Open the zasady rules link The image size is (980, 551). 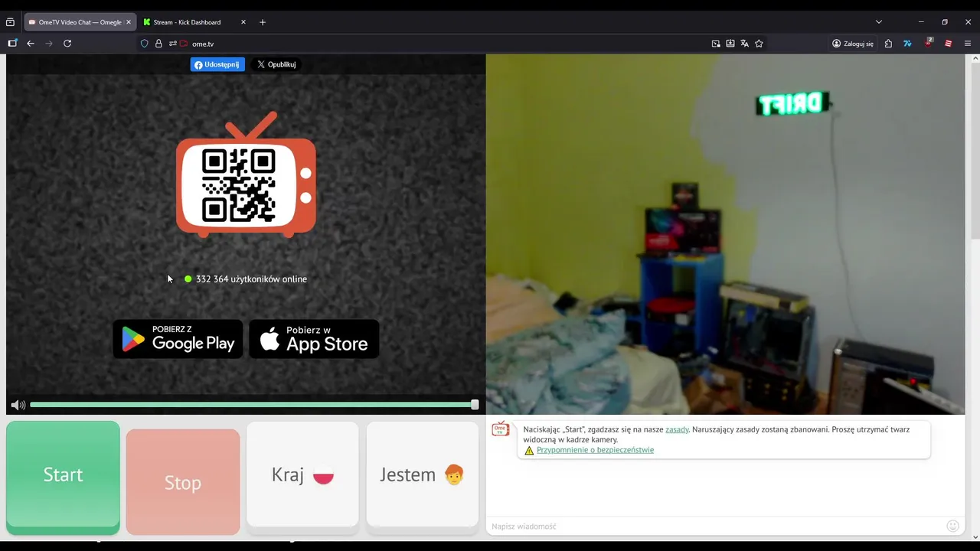pyautogui.click(x=677, y=429)
